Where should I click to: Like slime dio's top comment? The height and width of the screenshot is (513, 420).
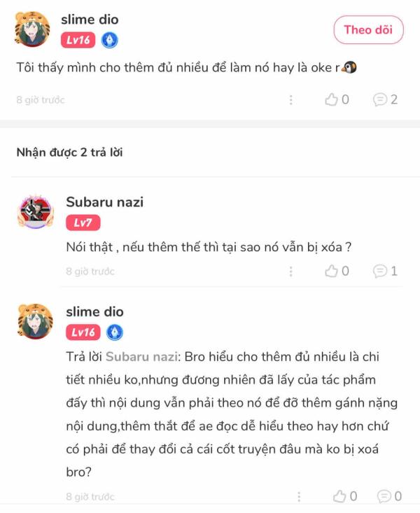click(x=337, y=99)
